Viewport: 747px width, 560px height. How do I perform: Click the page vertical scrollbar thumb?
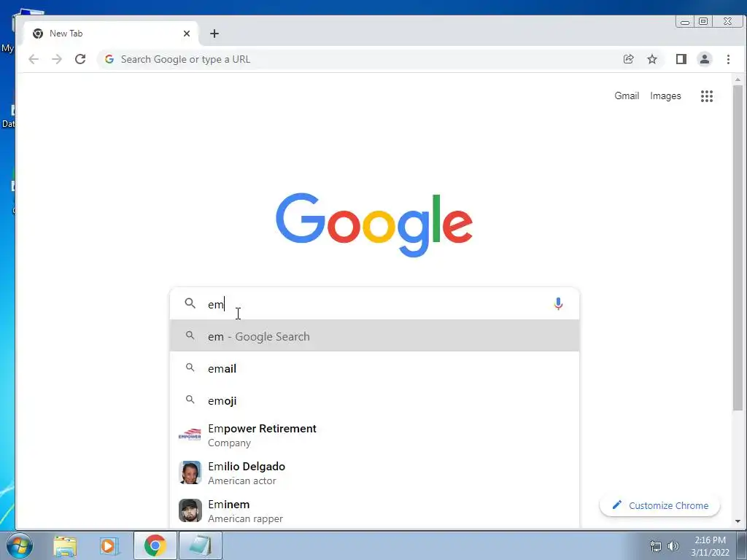(x=738, y=248)
